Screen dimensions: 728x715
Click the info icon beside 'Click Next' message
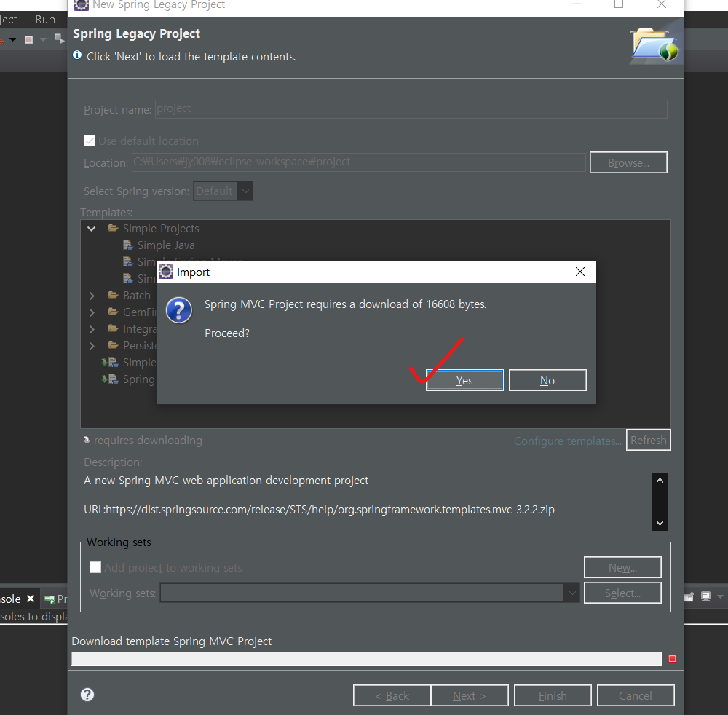77,55
